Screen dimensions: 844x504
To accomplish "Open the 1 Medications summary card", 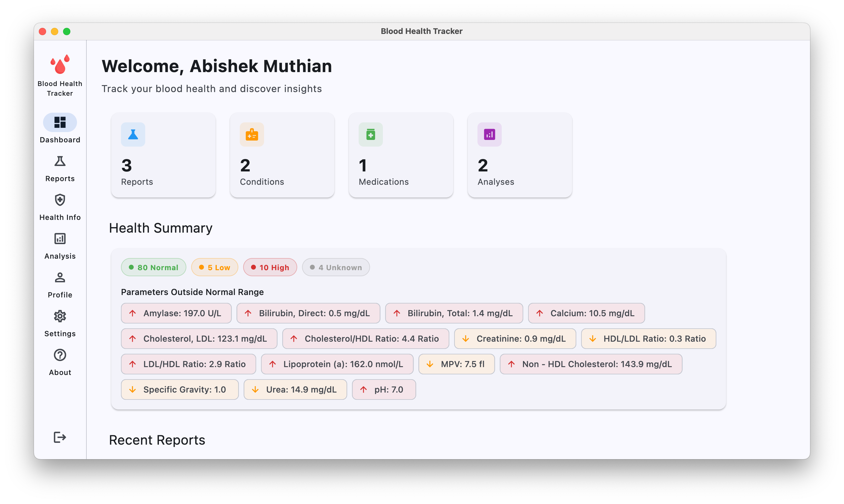I will click(x=401, y=155).
